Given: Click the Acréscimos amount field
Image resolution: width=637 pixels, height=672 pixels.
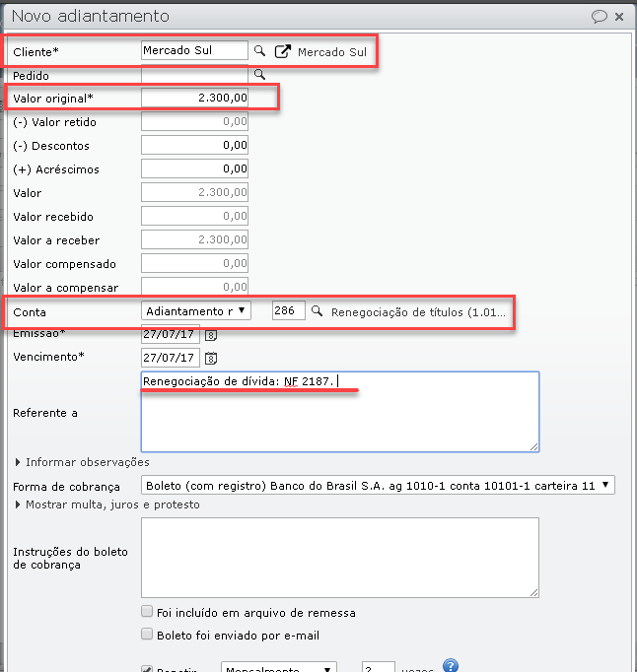Looking at the screenshot, I should point(194,168).
